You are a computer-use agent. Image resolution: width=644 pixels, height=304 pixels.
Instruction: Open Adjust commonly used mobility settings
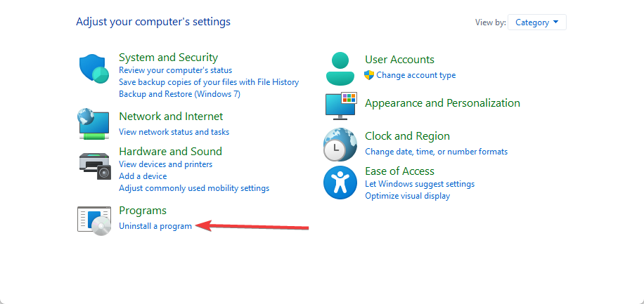[x=194, y=188]
